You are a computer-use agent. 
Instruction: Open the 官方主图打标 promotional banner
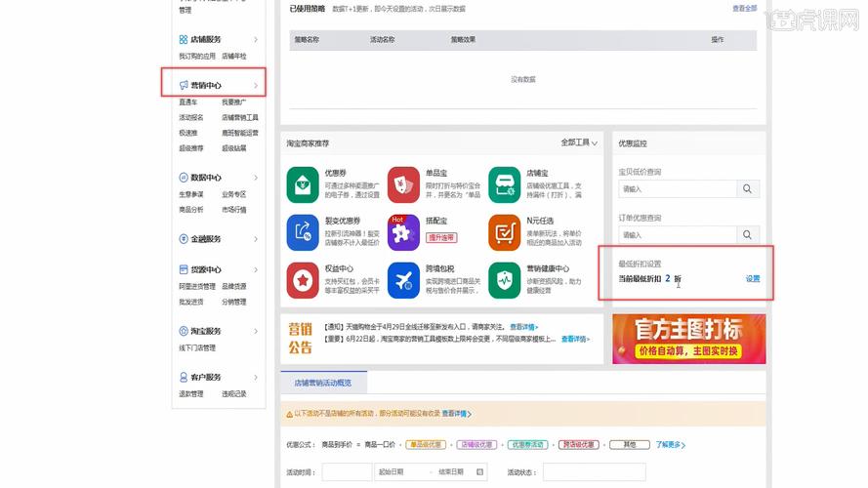pyautogui.click(x=689, y=340)
